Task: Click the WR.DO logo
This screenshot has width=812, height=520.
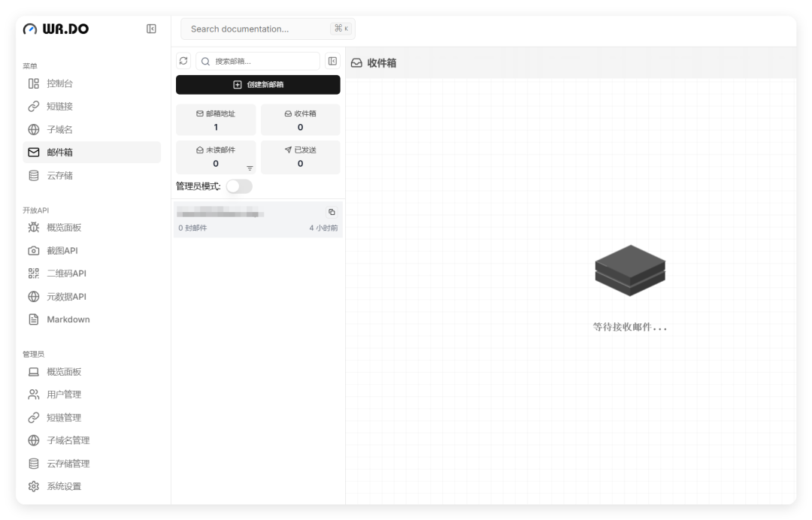Action: [56, 29]
